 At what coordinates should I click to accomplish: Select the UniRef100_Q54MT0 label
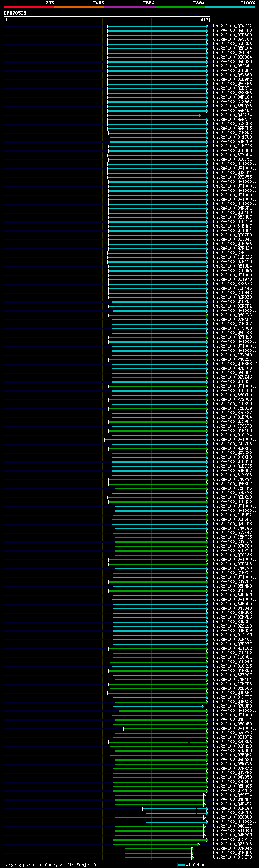[232, 790]
